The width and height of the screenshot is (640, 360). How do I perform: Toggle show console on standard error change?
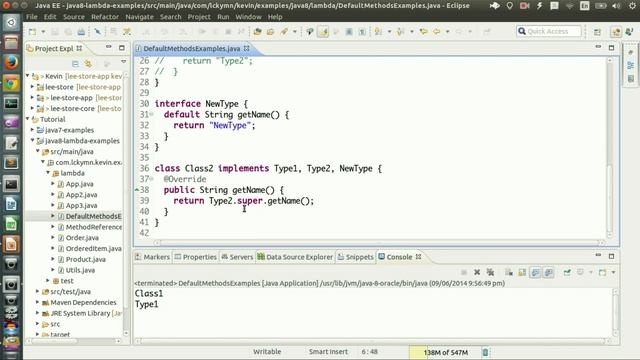click(549, 272)
